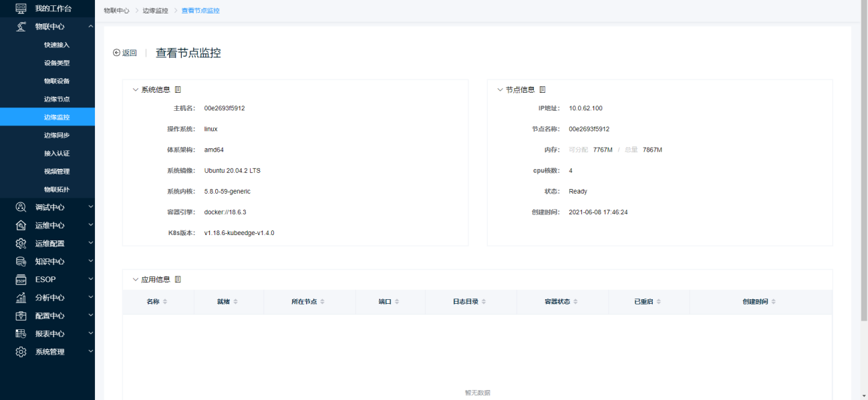868x400 pixels.
Task: Collapse the 物联中心 menu arrow
Action: click(90, 27)
